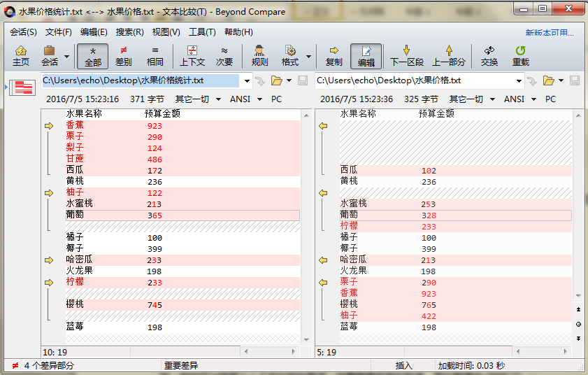
Task: Open the 格式 format icon
Action: (290, 56)
